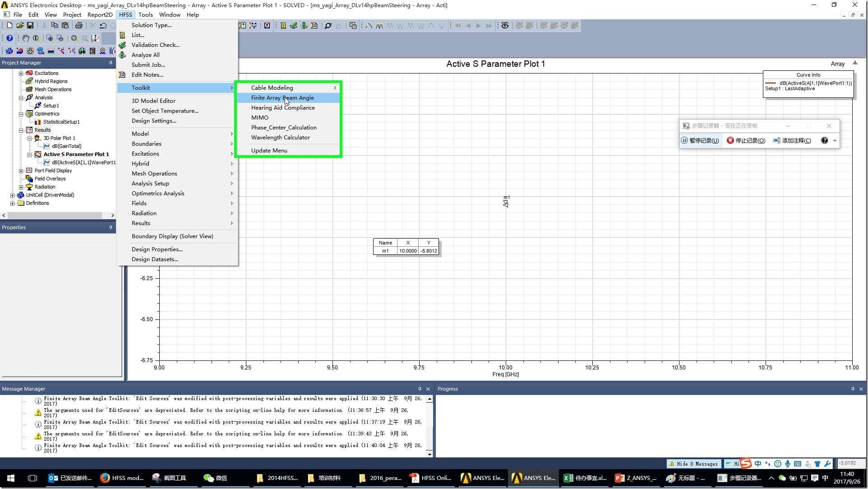Select Setup1 in project tree
The image size is (868, 489).
(x=51, y=106)
